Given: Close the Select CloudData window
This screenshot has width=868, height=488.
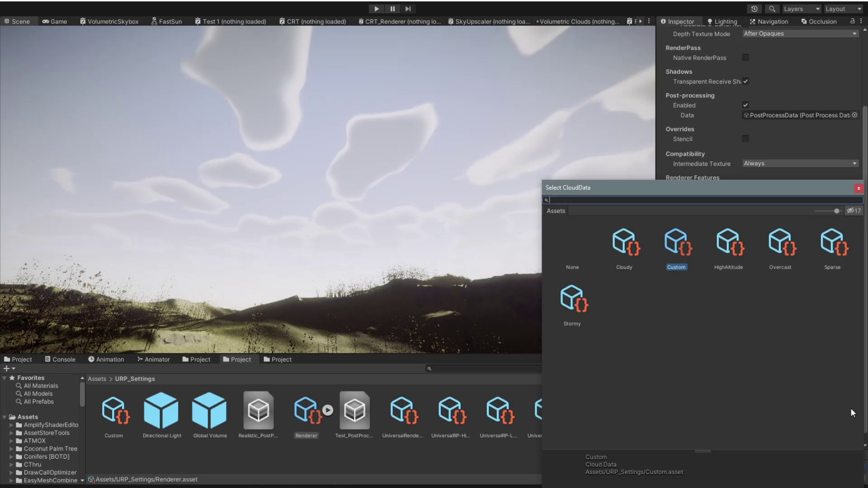Looking at the screenshot, I should pyautogui.click(x=859, y=188).
